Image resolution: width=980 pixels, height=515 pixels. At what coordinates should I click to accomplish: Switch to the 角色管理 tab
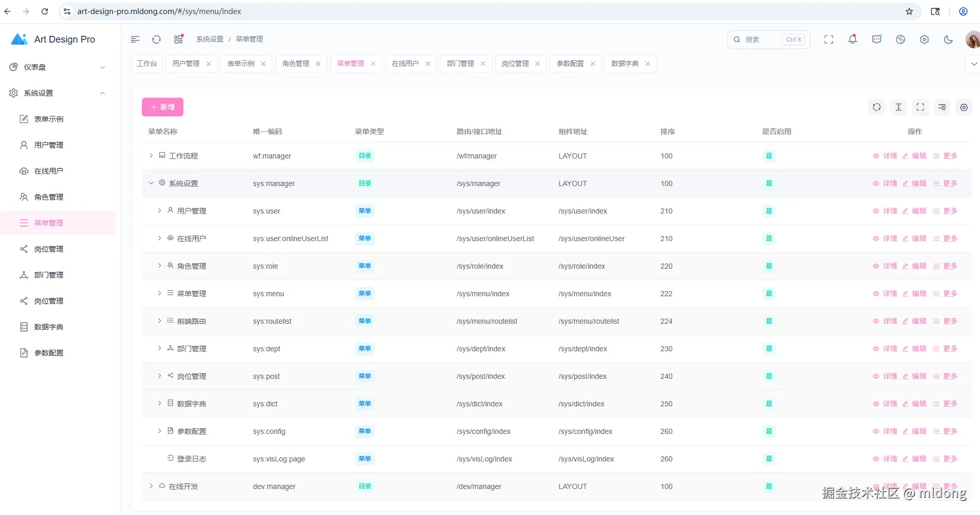click(x=296, y=63)
